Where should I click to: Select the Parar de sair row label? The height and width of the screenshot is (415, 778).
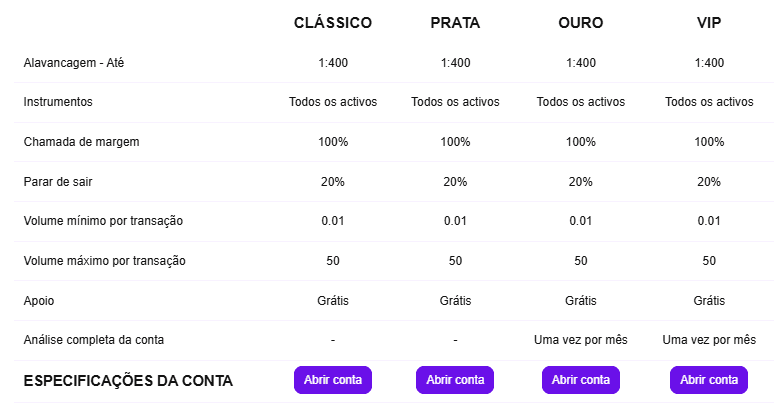click(58, 182)
